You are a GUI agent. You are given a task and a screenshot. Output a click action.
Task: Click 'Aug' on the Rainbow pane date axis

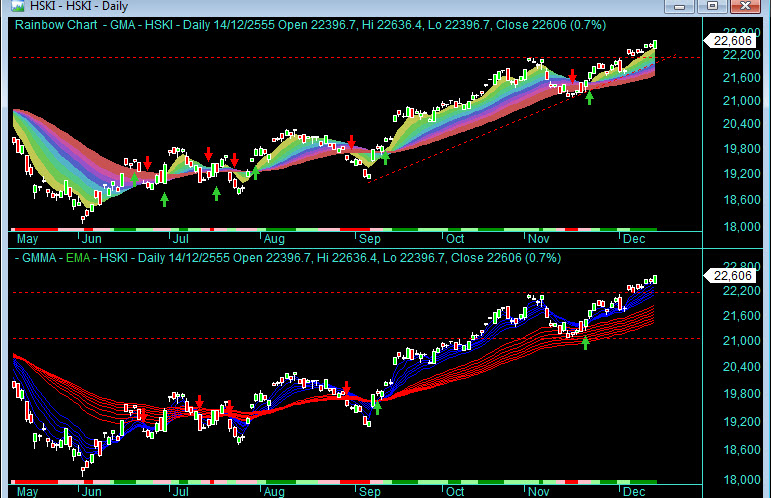click(274, 239)
